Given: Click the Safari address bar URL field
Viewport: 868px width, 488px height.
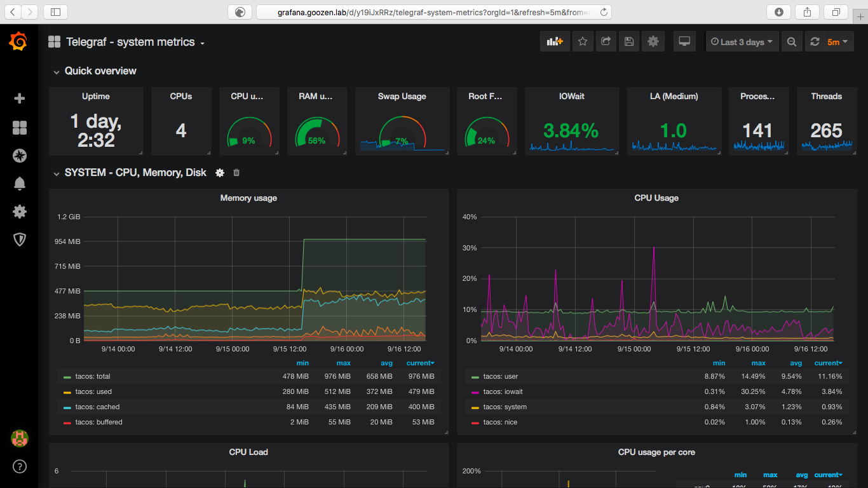Looking at the screenshot, I should (x=434, y=11).
